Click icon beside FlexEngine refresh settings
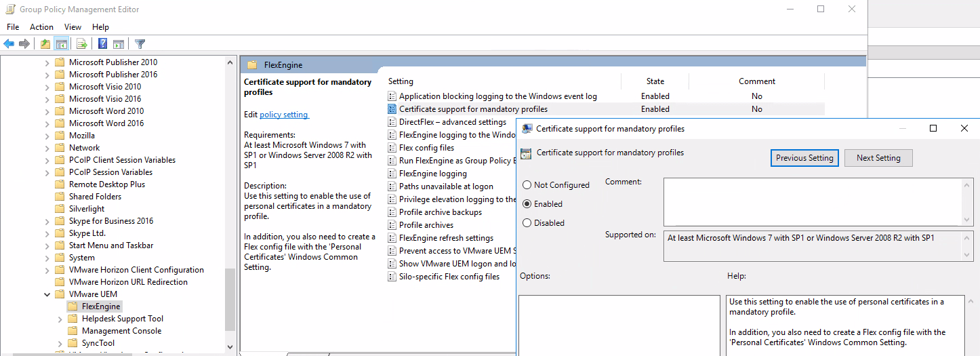Image resolution: width=980 pixels, height=356 pixels. 392,238
